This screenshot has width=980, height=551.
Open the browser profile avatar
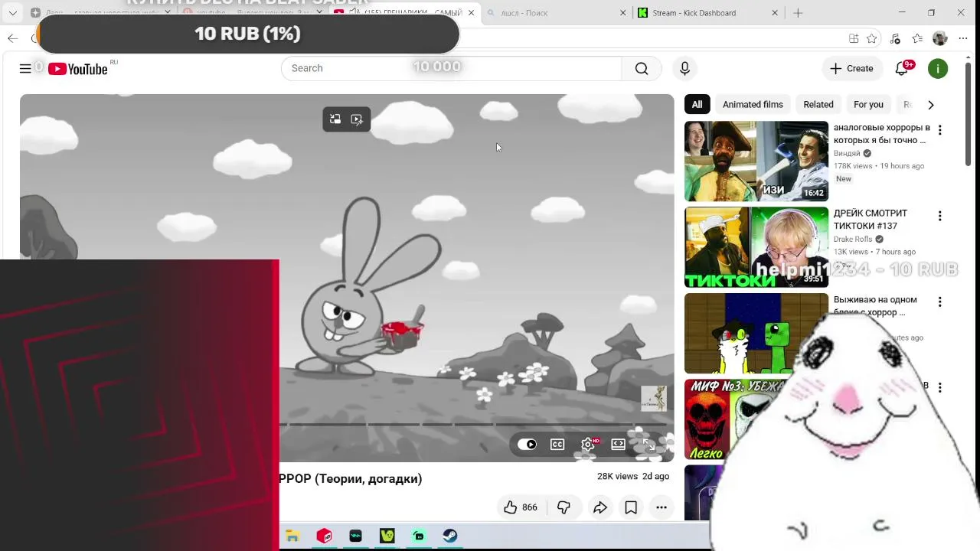(x=940, y=38)
